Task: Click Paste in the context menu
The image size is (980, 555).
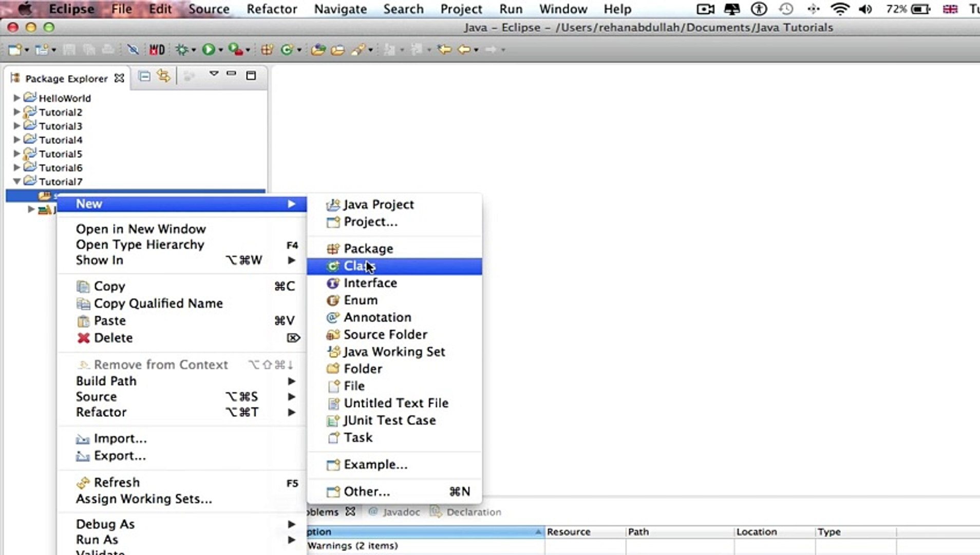Action: 182,321
